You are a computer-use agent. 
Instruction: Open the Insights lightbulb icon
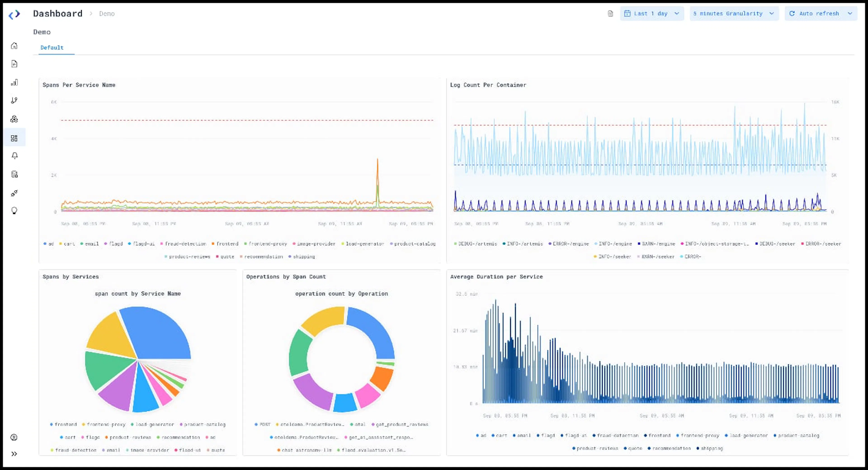(14, 211)
